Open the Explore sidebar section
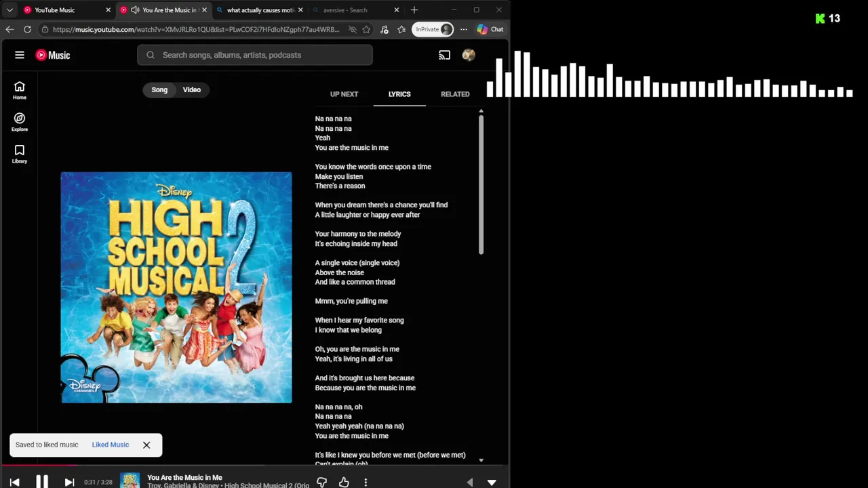The image size is (868, 488). [20, 122]
